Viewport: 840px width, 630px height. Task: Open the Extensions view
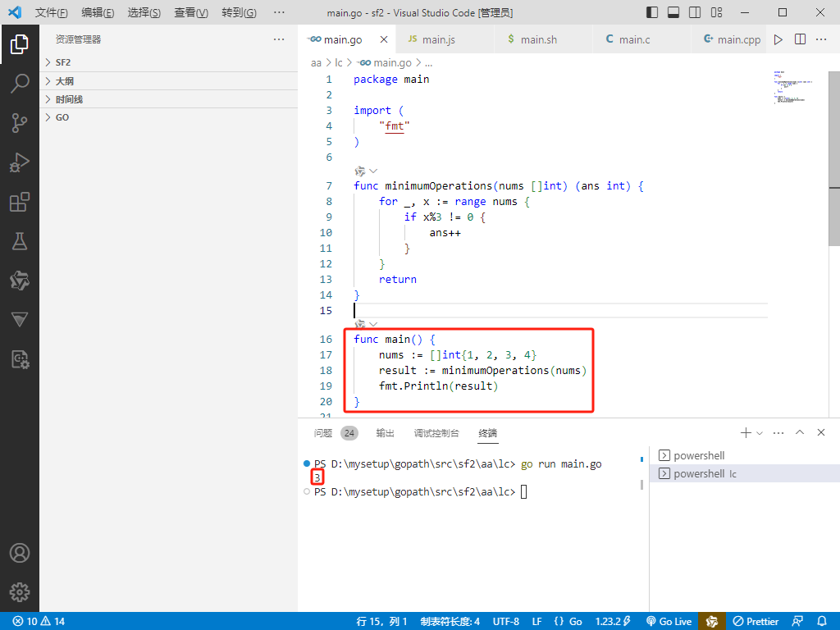20,202
